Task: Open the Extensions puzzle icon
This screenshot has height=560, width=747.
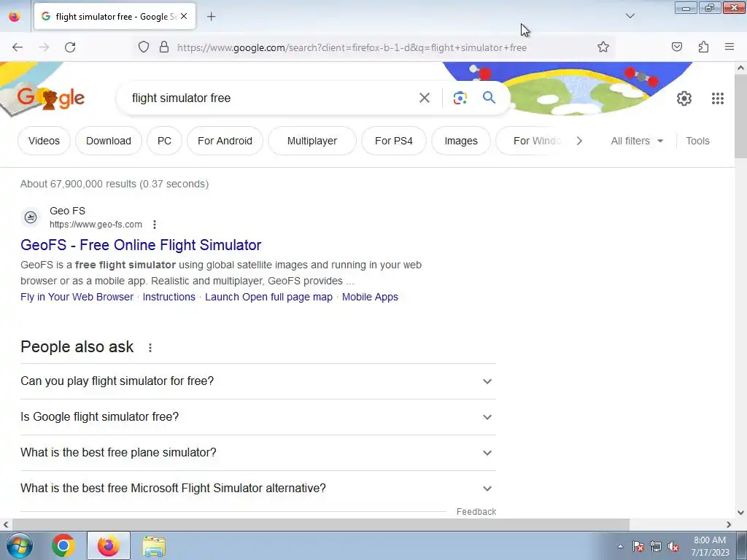Action: pyautogui.click(x=703, y=47)
